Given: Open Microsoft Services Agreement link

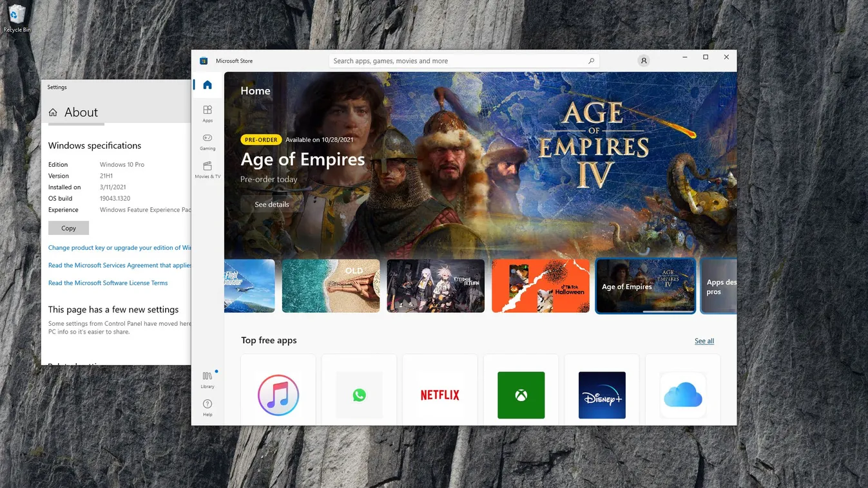Looking at the screenshot, I should pyautogui.click(x=120, y=265).
